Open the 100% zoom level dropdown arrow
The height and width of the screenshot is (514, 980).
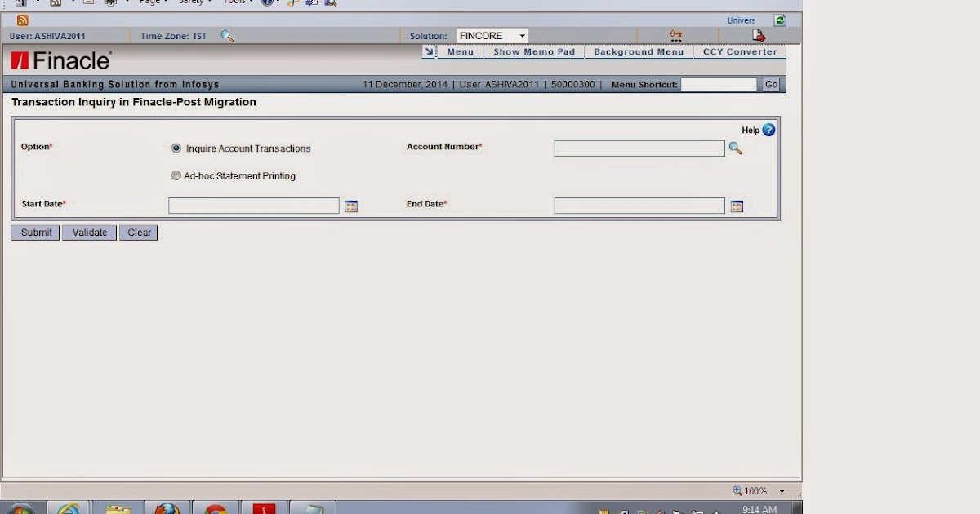coord(782,491)
